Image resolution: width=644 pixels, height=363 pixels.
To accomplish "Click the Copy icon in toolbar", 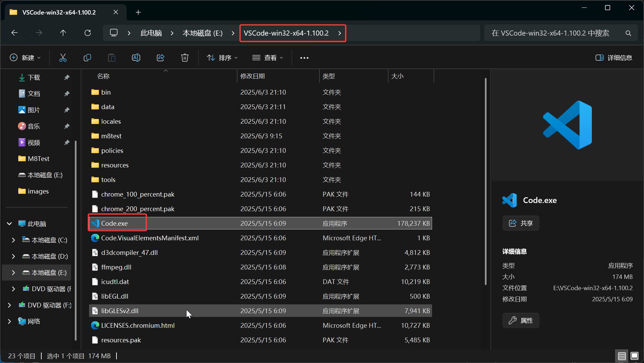I will click(87, 58).
